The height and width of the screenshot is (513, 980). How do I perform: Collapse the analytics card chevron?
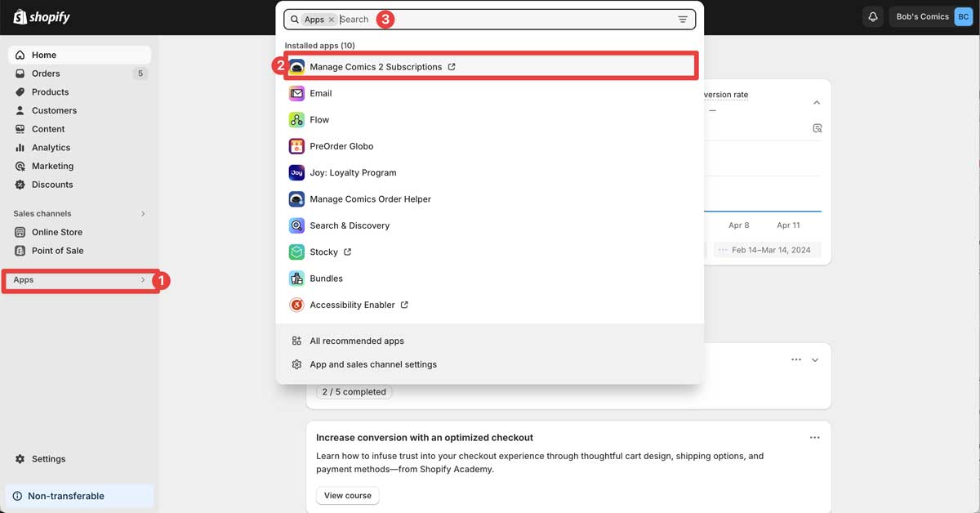point(817,103)
